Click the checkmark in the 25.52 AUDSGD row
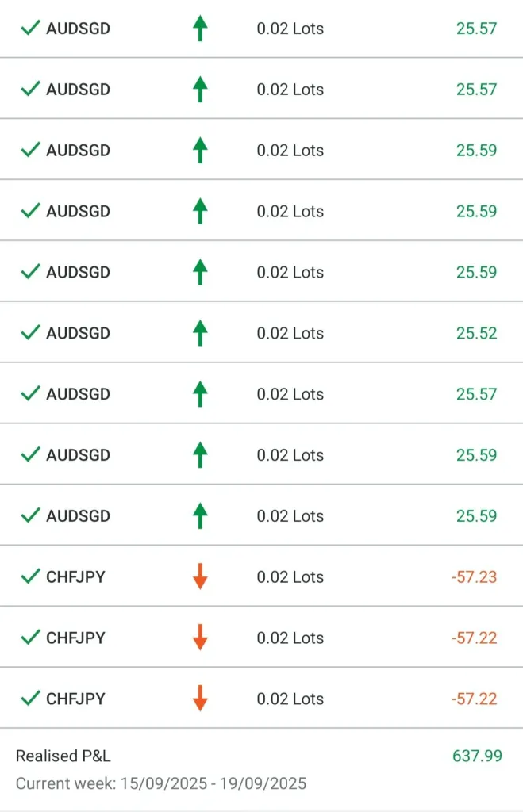 (30, 333)
